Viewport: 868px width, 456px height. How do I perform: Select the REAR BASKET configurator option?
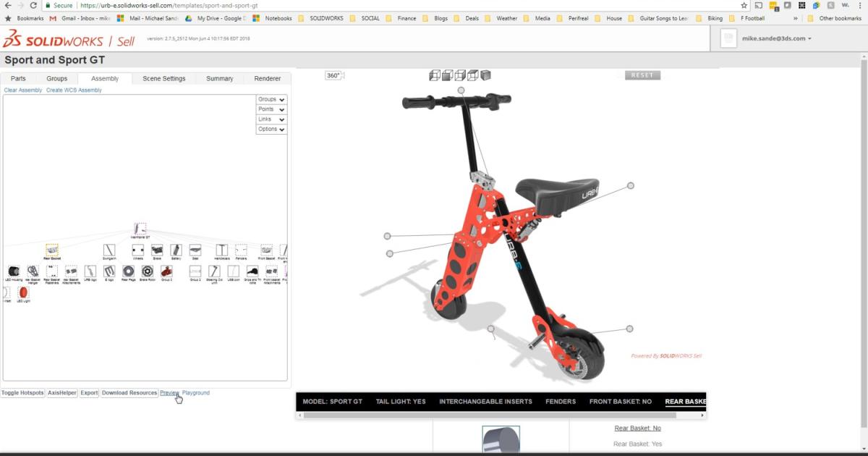point(684,401)
